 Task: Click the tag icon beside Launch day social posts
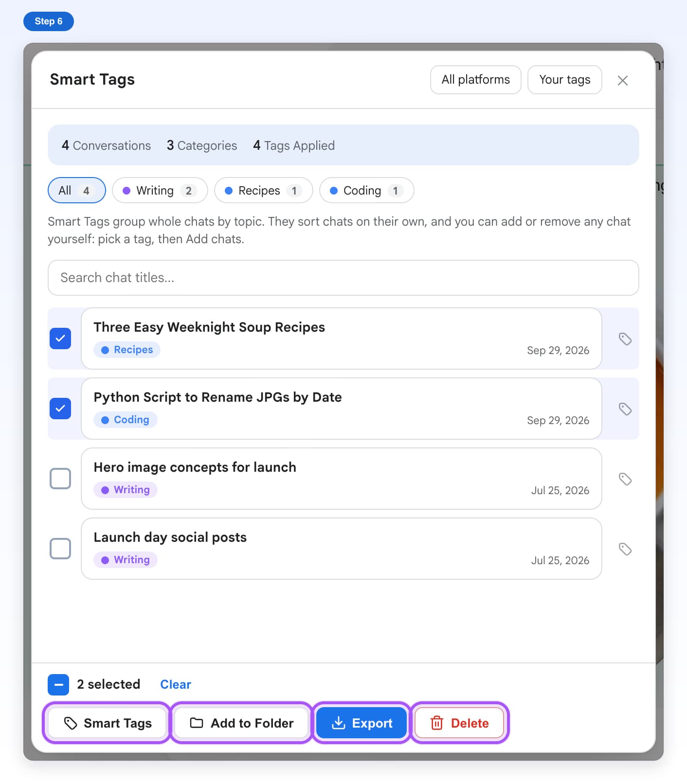pos(625,549)
